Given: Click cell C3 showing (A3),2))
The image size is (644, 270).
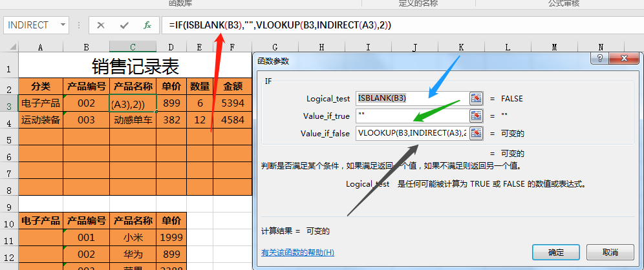Looking at the screenshot, I should [x=133, y=103].
